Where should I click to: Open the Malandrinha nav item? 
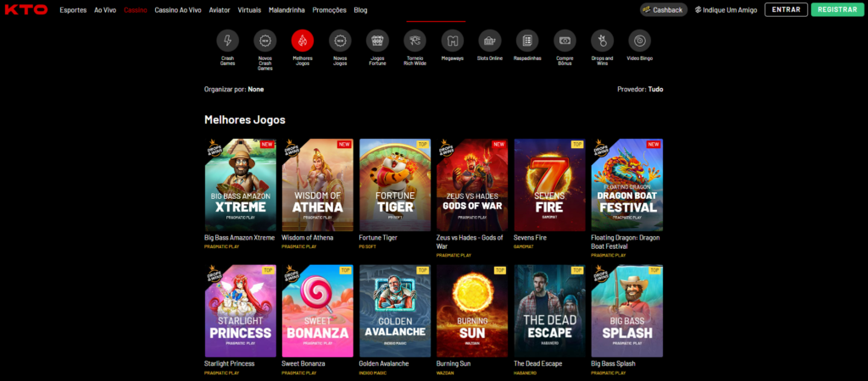[287, 10]
